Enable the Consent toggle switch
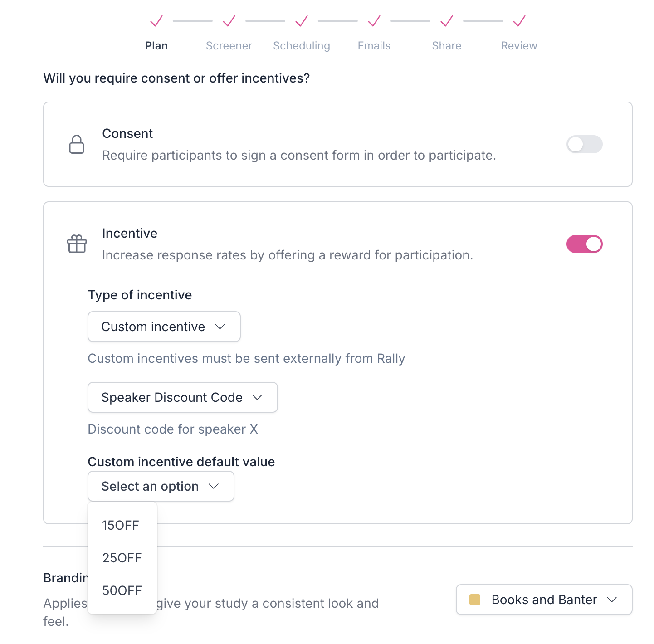654x644 pixels. 584,144
